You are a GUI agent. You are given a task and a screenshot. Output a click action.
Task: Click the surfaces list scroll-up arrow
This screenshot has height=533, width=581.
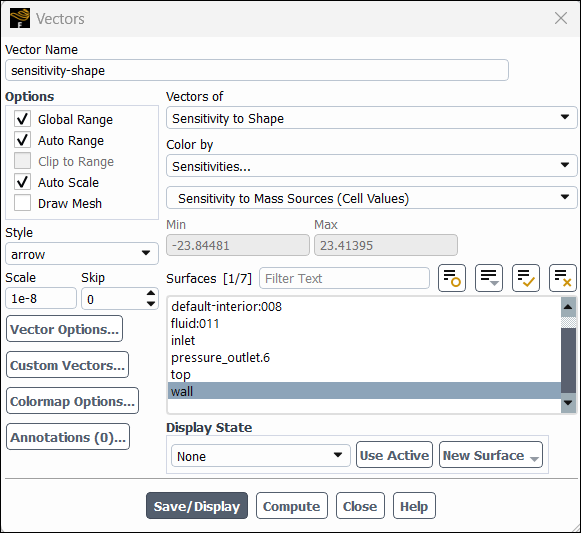568,307
